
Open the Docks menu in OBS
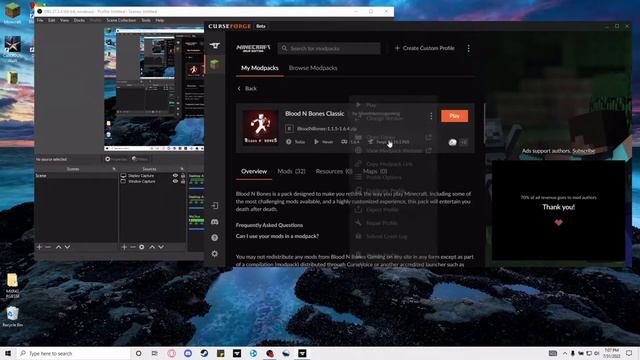tap(79, 20)
